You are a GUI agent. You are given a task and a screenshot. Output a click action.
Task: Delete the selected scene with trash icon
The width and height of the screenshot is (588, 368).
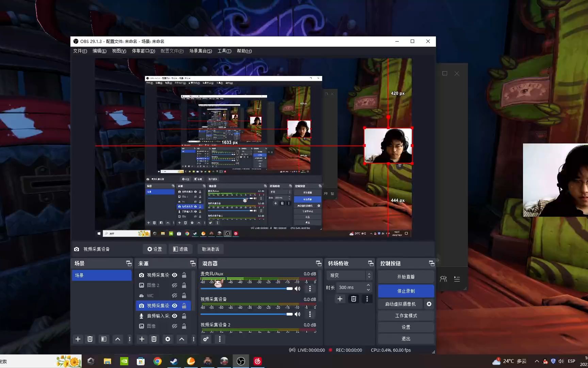coord(90,339)
